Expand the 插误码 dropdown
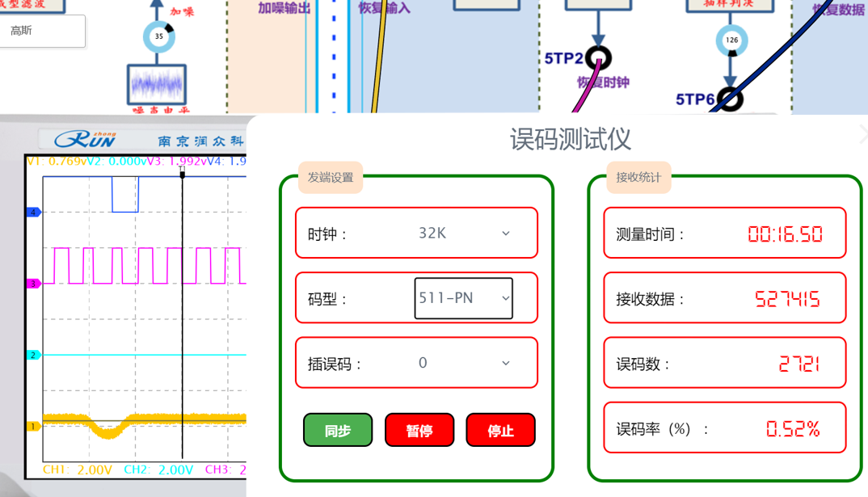The image size is (868, 497). click(x=464, y=364)
